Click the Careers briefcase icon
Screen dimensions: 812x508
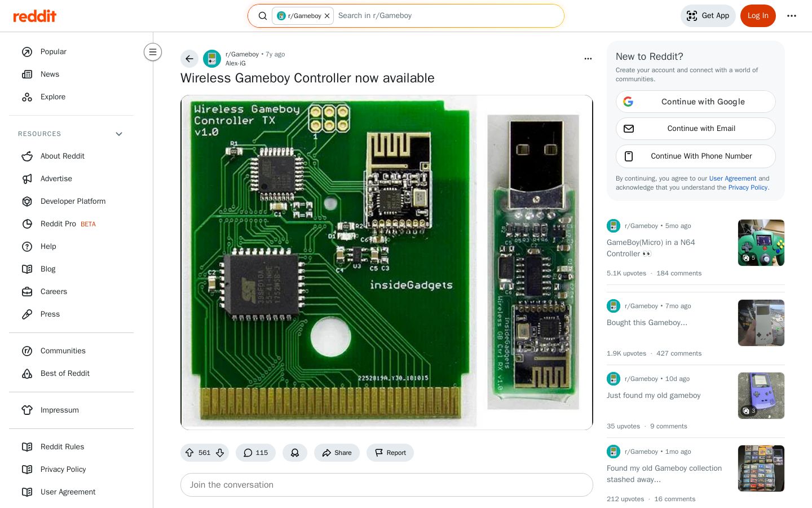click(x=27, y=292)
